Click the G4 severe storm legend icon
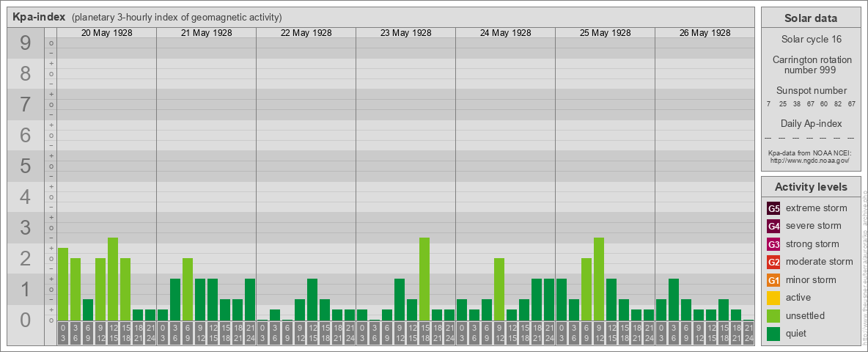 [x=773, y=227]
